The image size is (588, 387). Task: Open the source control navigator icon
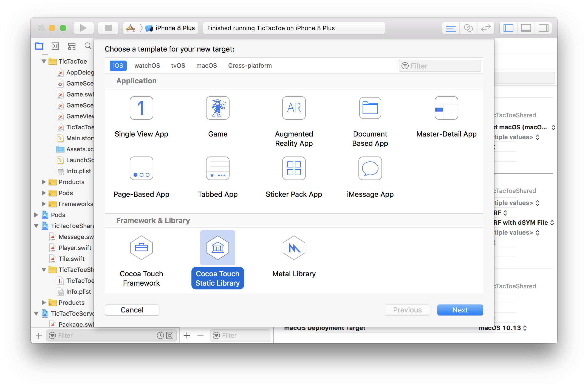point(55,46)
